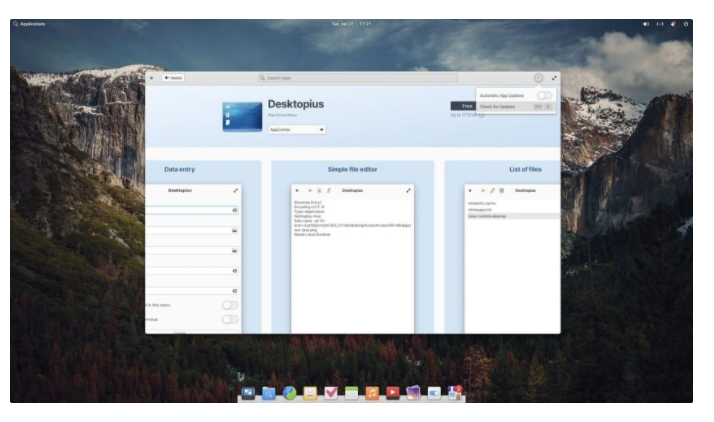This screenshot has height=422, width=714.
Task: Launch the Music app from the dock
Action: pyautogui.click(x=372, y=393)
